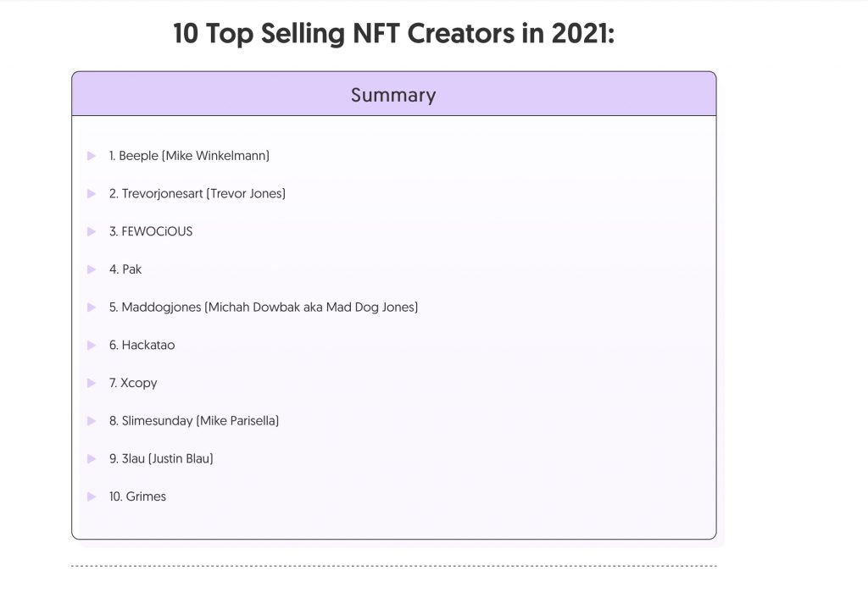
Task: Open the Beeple (Mike Winkelmann) link
Action: pyautogui.click(x=189, y=156)
